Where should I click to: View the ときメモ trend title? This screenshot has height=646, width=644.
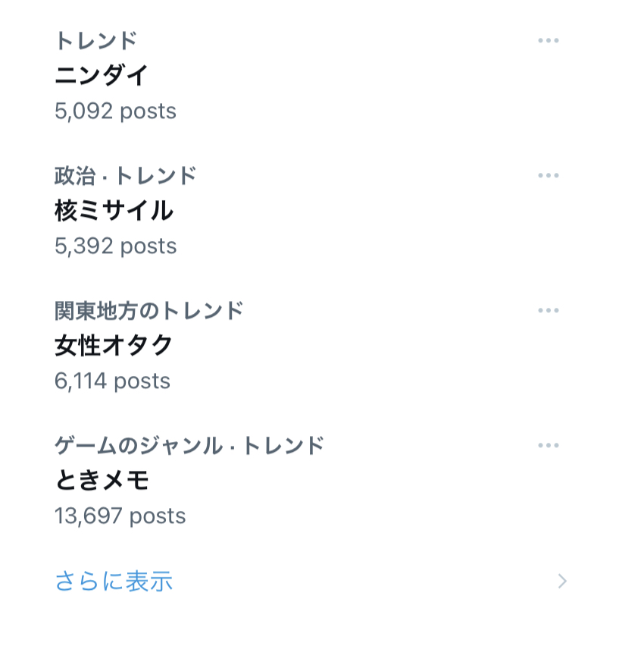click(102, 481)
